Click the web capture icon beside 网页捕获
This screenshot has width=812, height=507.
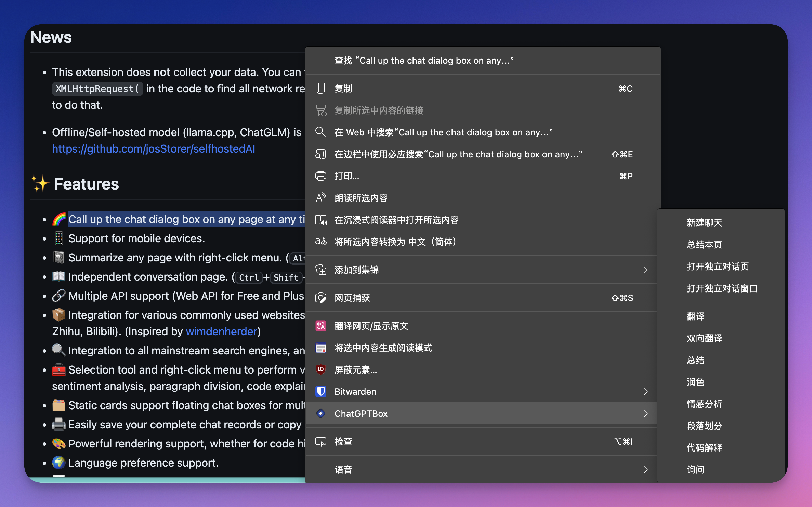[x=320, y=298]
